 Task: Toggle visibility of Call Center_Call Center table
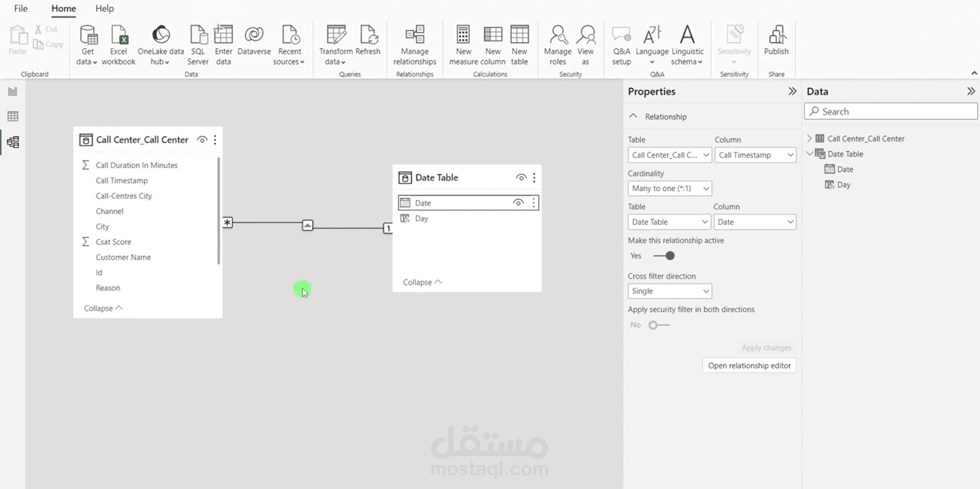[x=202, y=139]
